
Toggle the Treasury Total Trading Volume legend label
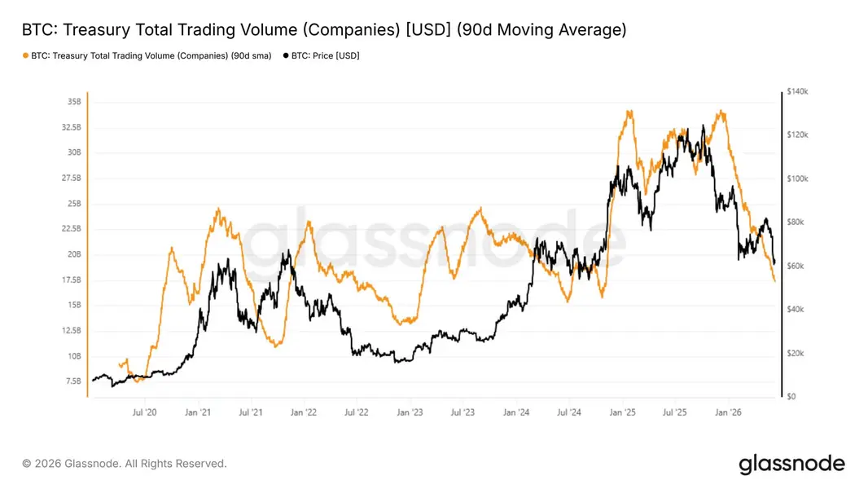point(151,56)
